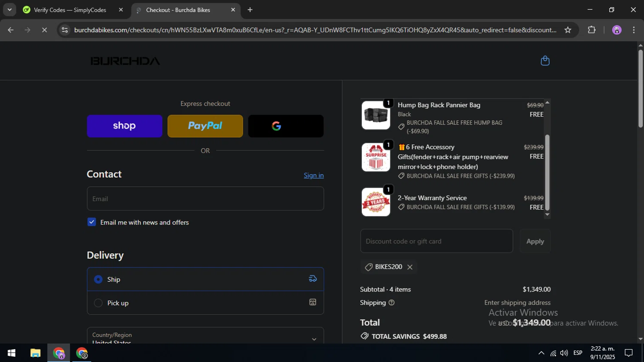Go back to previous page
The width and height of the screenshot is (644, 362).
click(x=11, y=30)
